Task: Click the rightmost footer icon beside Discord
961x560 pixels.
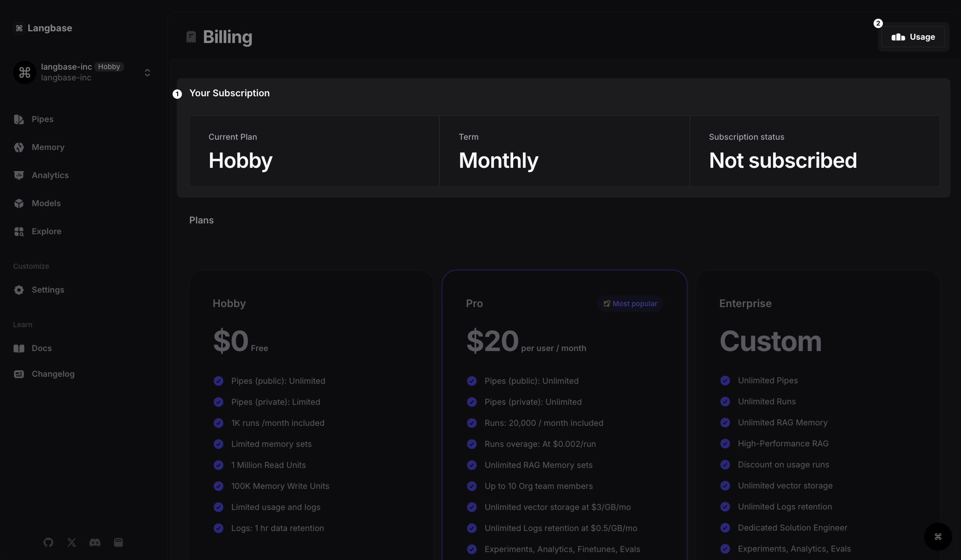Action: [118, 542]
